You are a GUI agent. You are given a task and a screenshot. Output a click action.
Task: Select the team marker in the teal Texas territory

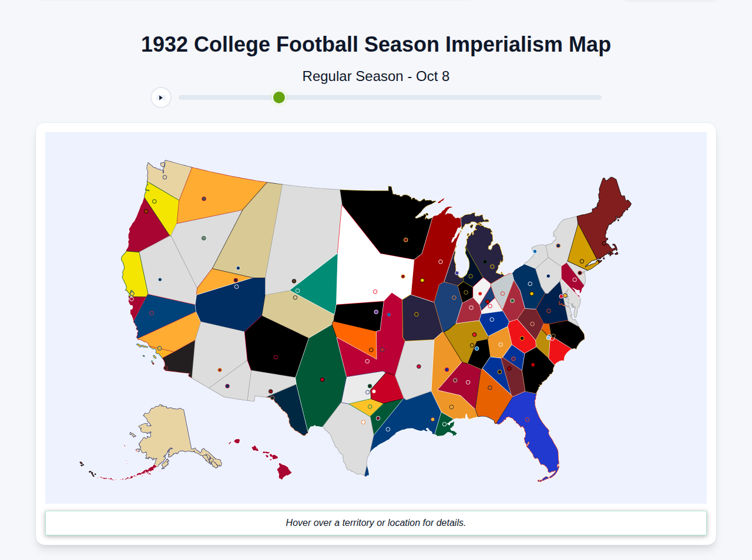[x=322, y=379]
